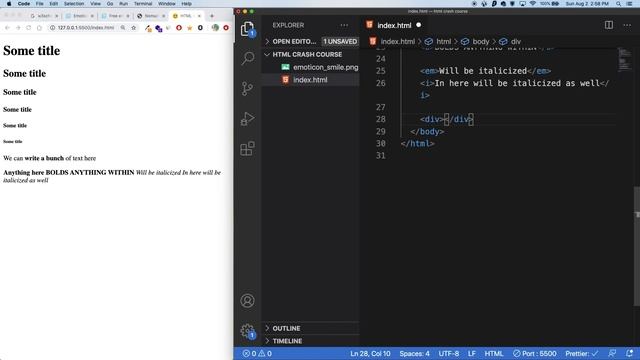Open the Run and Debug view

tap(247, 118)
